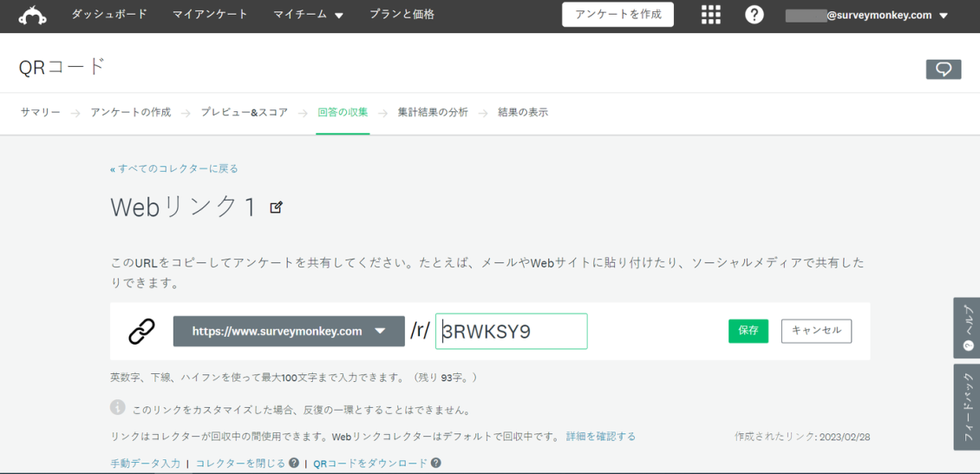Open the ダッシュボード menu item
The width and height of the screenshot is (980, 474).
point(110,15)
